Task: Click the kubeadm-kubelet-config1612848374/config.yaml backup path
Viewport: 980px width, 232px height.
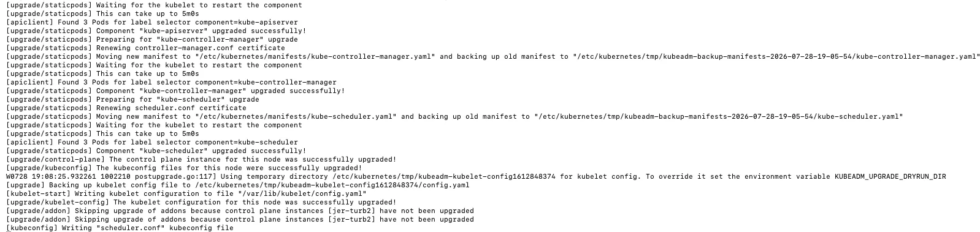Action: click(332, 185)
